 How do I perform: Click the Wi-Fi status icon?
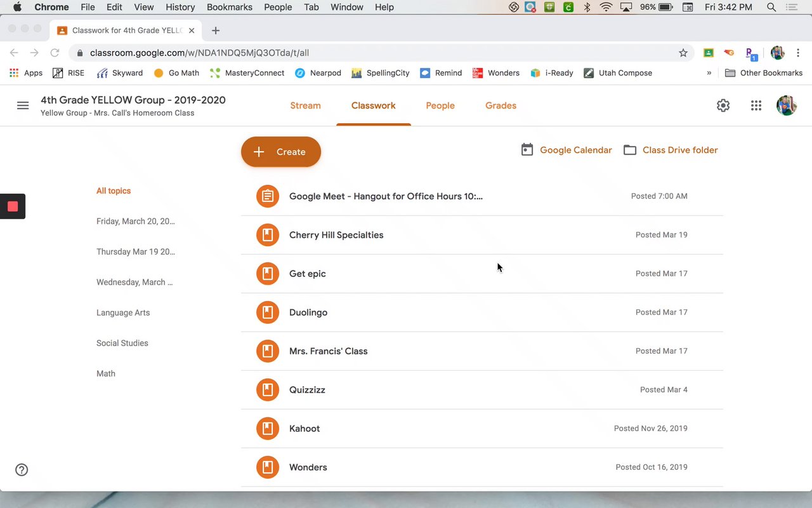(x=606, y=7)
